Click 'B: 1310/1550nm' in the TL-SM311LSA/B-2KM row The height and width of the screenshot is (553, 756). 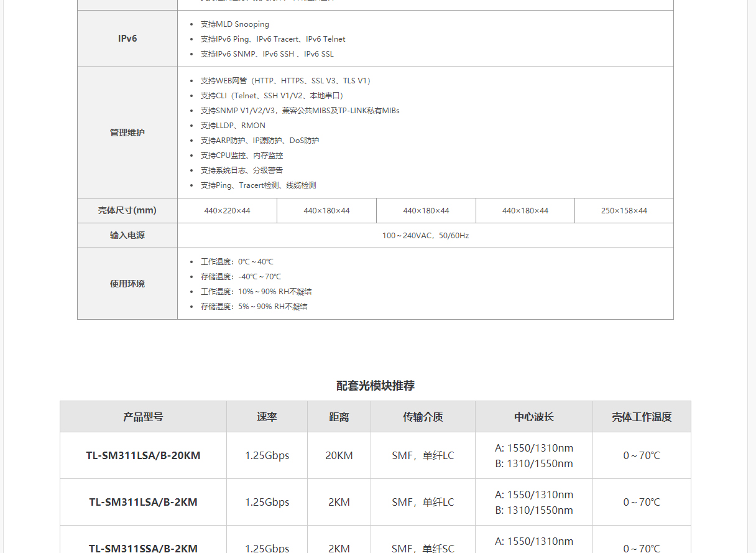pos(534,510)
